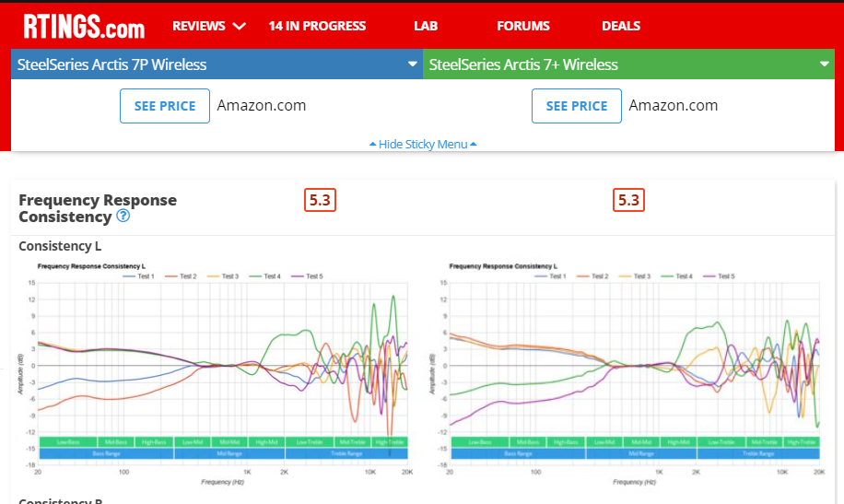Viewport: 844px width, 504px height.
Task: Click SEE PRICE for Arctis 7P Wireless
Action: click(x=165, y=106)
